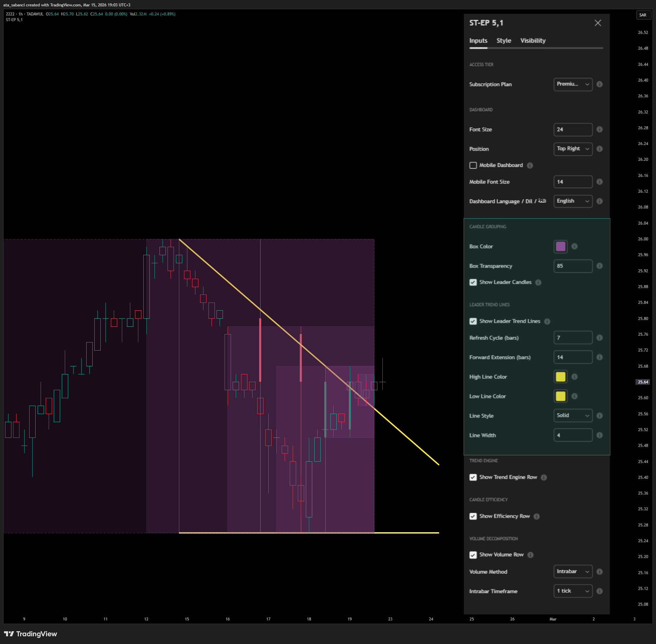Click the info icon after Show Leader Candles
The image size is (656, 644).
(x=538, y=282)
